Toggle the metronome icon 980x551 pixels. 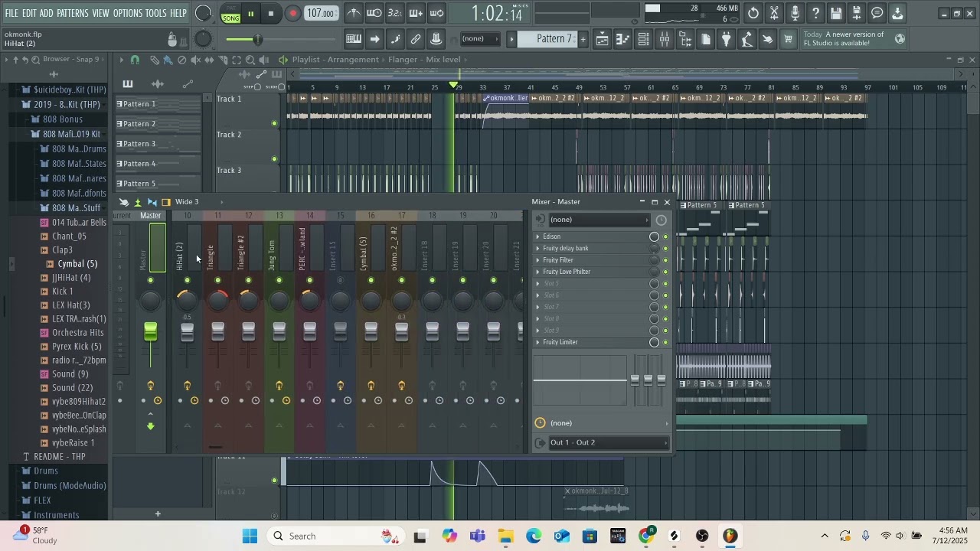[x=354, y=13]
